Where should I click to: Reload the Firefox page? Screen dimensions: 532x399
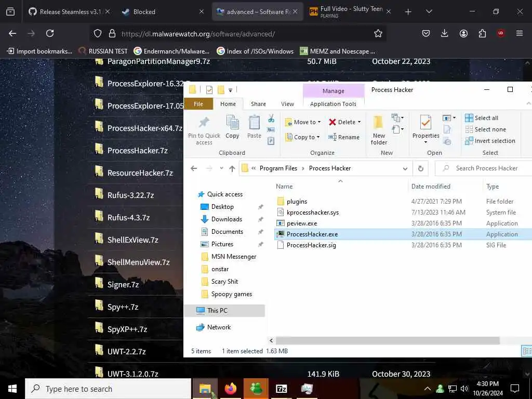click(x=50, y=33)
